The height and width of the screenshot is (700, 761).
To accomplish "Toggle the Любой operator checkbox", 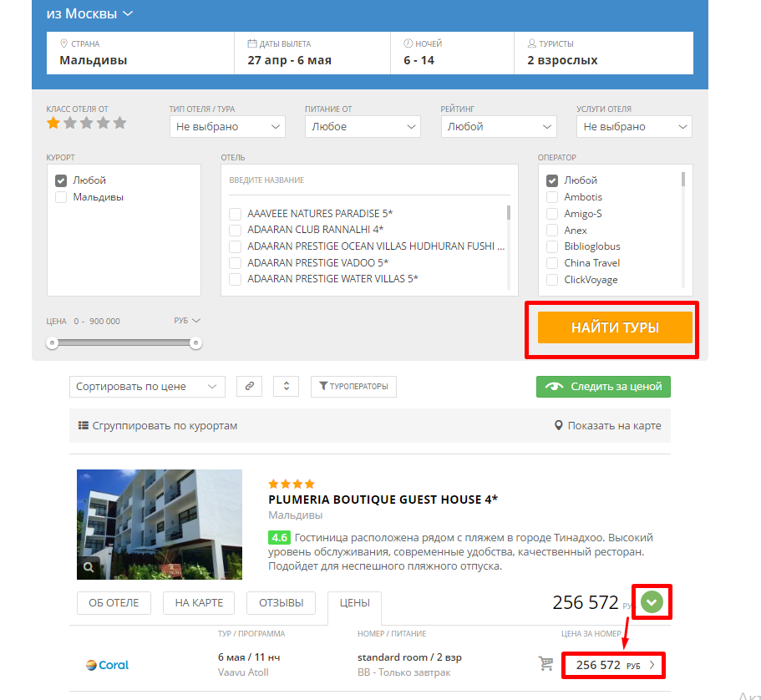I will [552, 180].
